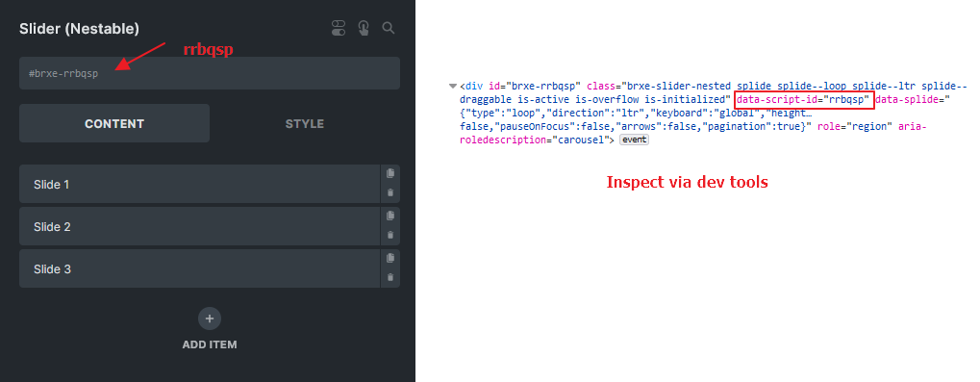Open the Slide 1 item
Viewport: 980px width, 382px height.
(199, 184)
